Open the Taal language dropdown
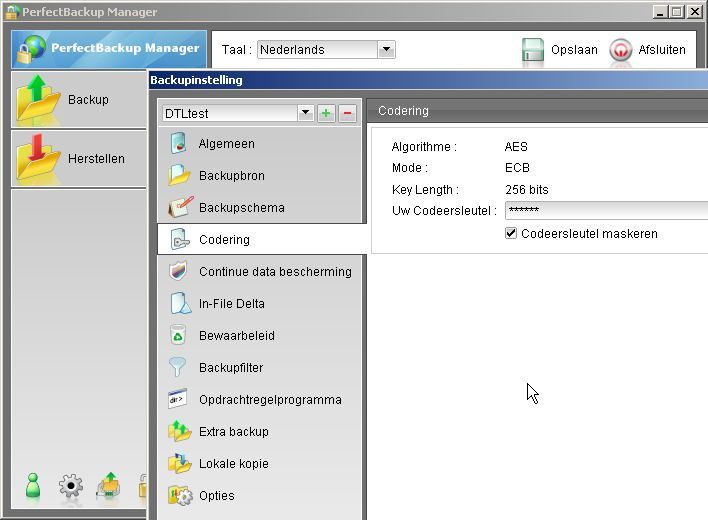Screen dimensions: 708x520 click(x=386, y=49)
